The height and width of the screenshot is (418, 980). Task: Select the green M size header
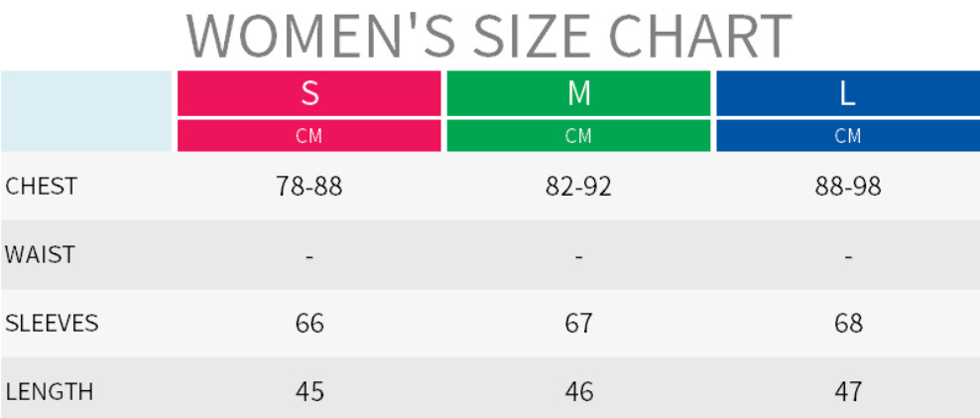pos(579,93)
